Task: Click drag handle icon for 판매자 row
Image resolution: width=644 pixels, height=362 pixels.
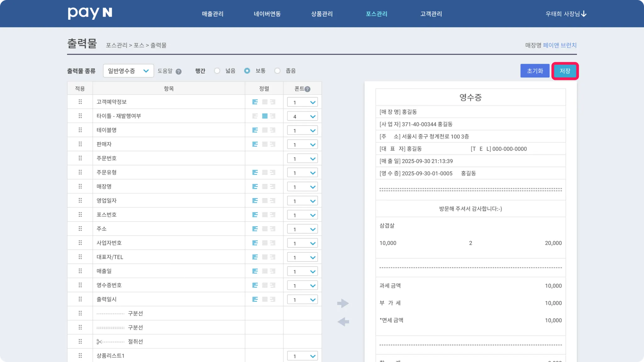Action: point(80,144)
